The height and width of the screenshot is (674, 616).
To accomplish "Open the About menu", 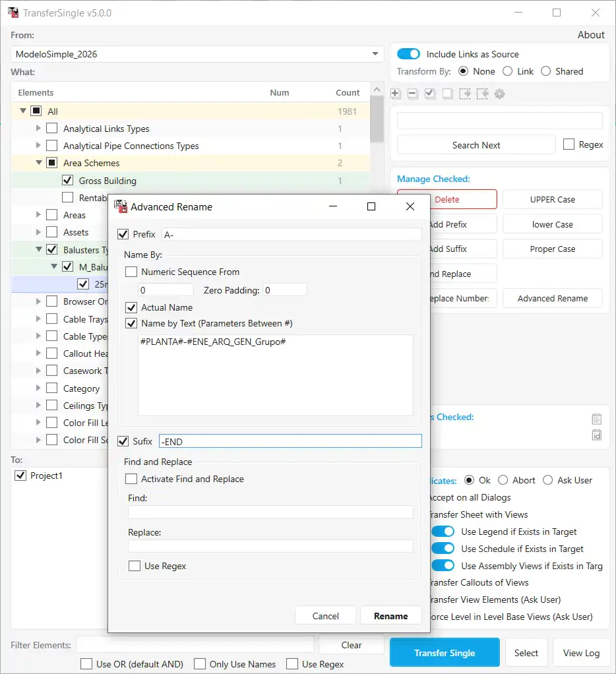I will [590, 35].
